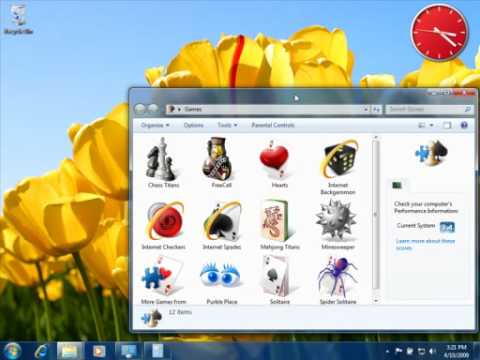480x360 pixels.
Task: Click the green tab icon in preview pane
Action: pyautogui.click(x=397, y=185)
